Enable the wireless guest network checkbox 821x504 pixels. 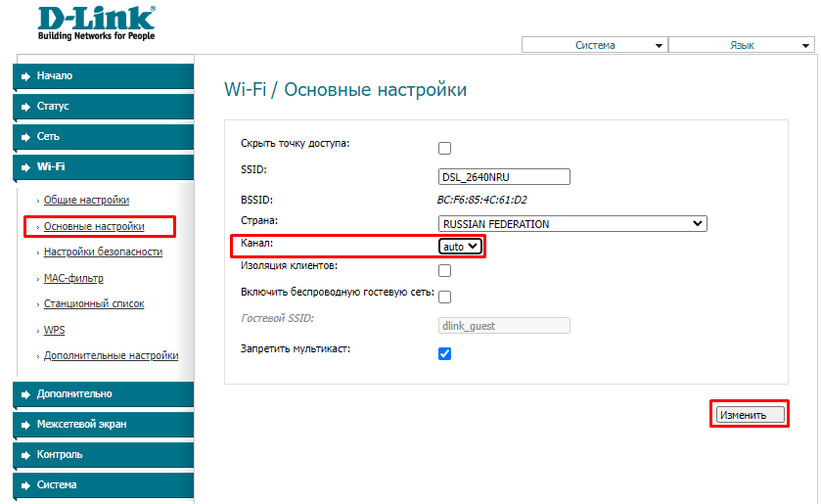coord(444,298)
